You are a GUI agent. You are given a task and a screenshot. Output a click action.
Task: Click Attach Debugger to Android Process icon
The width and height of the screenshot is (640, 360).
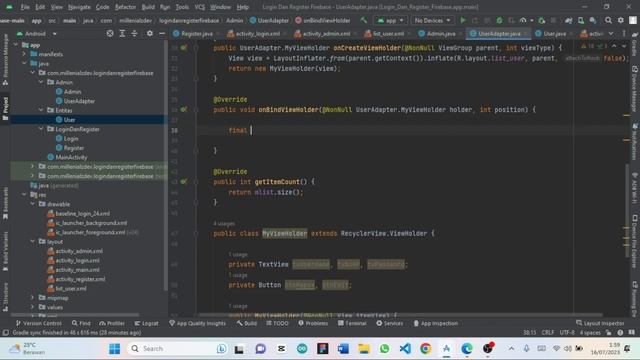tap(542, 20)
